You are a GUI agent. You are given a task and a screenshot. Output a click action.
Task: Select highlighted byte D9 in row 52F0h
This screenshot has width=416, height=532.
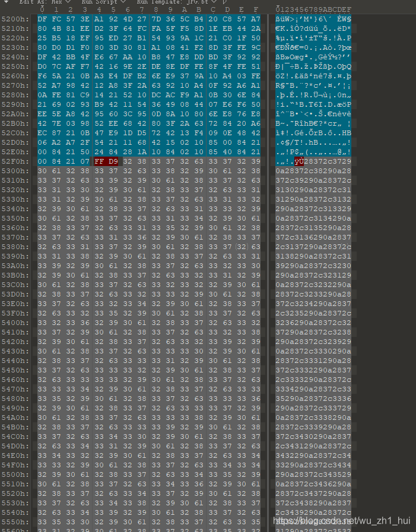113,161
